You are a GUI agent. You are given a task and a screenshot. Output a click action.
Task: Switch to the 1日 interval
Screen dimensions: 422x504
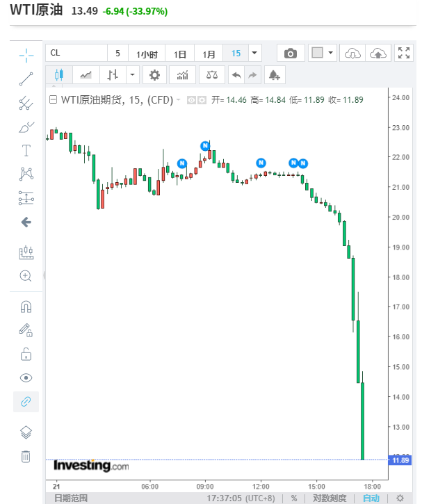180,54
